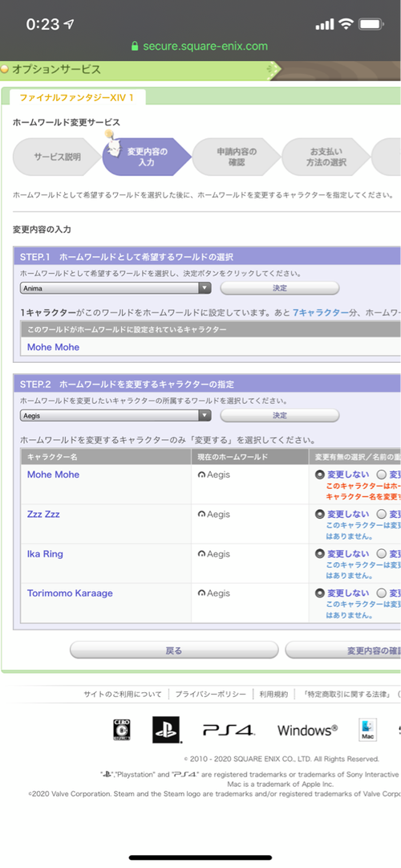Open Mohe Mohe link in character table
This screenshot has height=868, width=401.
(x=53, y=475)
